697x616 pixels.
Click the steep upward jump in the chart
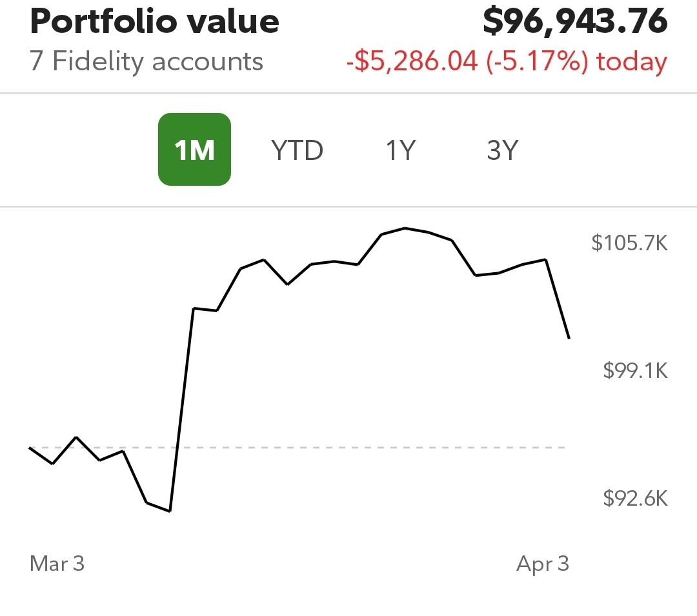tap(181, 410)
